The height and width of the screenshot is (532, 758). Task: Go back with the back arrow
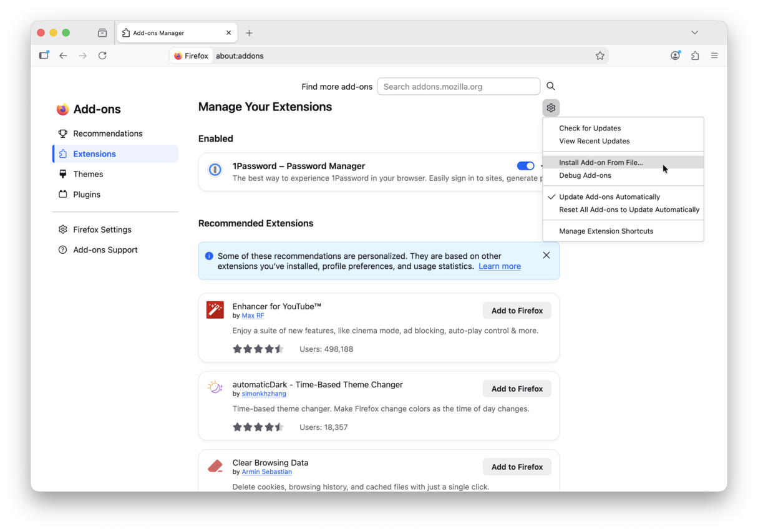[x=63, y=56]
